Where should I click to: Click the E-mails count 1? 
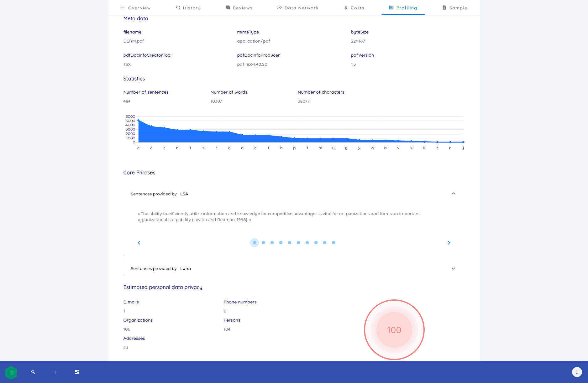pyautogui.click(x=124, y=311)
